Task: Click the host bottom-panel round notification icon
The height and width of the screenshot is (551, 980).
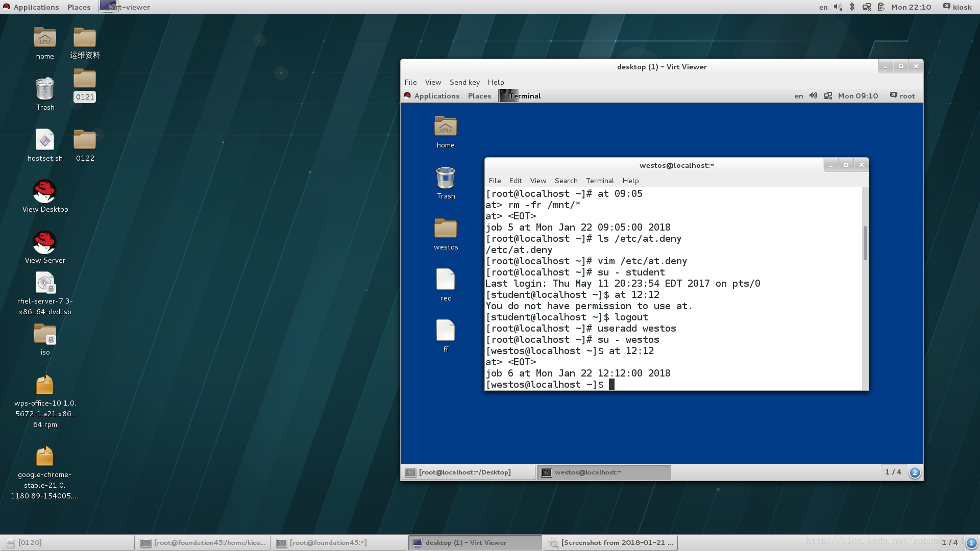Action: point(971,543)
